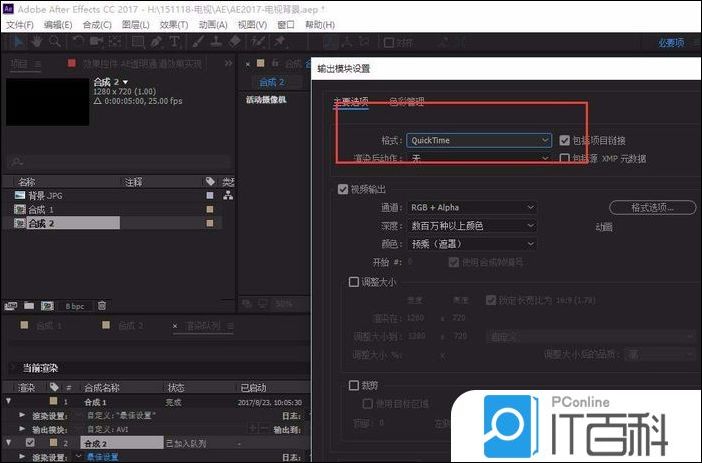702x463 pixels.
Task: Select the Type text tool
Action: [174, 42]
